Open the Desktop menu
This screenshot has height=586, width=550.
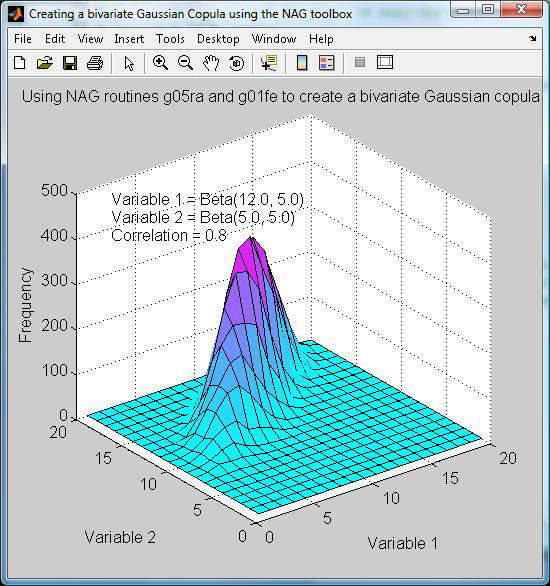point(218,38)
